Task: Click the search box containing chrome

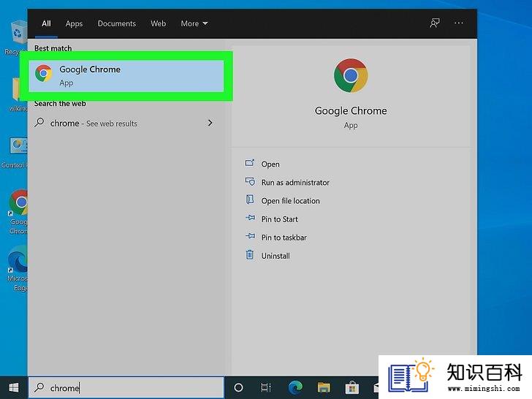Action: (x=126, y=387)
